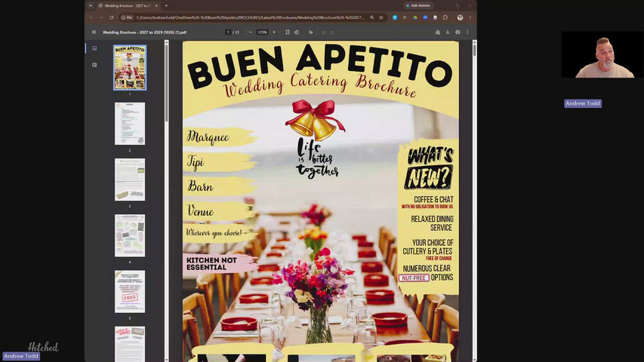This screenshot has width=644, height=362.
Task: Bookmark this page with star icon
Action: (x=381, y=17)
